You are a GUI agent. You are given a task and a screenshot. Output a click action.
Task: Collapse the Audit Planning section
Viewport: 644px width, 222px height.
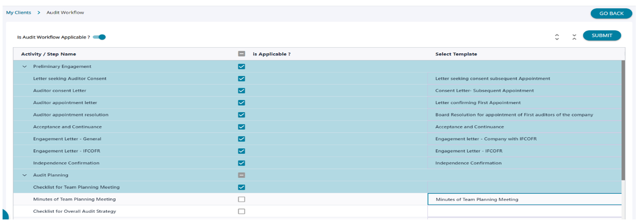point(25,175)
